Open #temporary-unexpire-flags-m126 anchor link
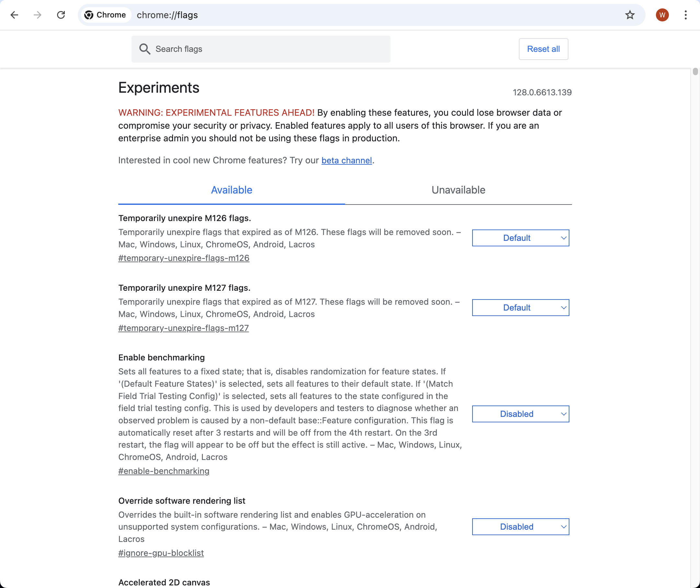The width and height of the screenshot is (700, 588). coord(184,258)
